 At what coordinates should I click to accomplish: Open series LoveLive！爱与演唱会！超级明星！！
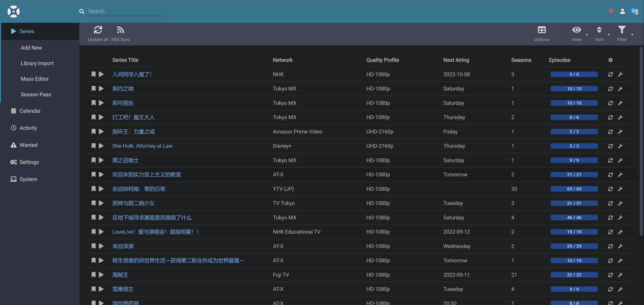(156, 232)
